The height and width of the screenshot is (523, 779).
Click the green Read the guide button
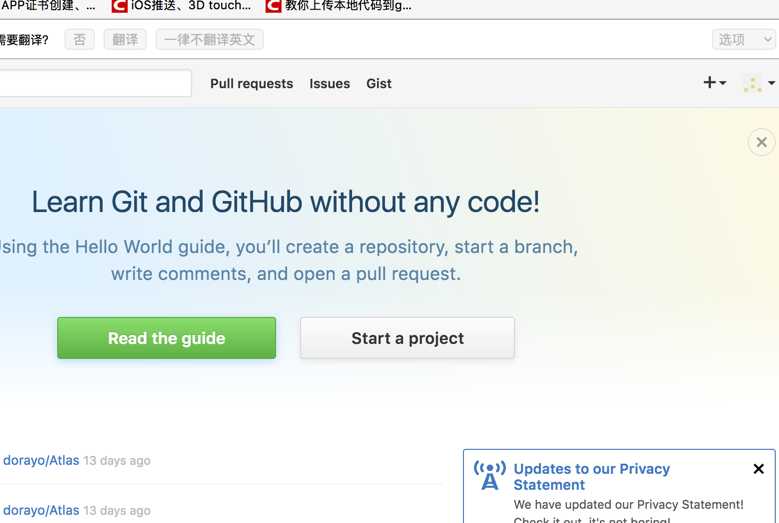pos(166,338)
